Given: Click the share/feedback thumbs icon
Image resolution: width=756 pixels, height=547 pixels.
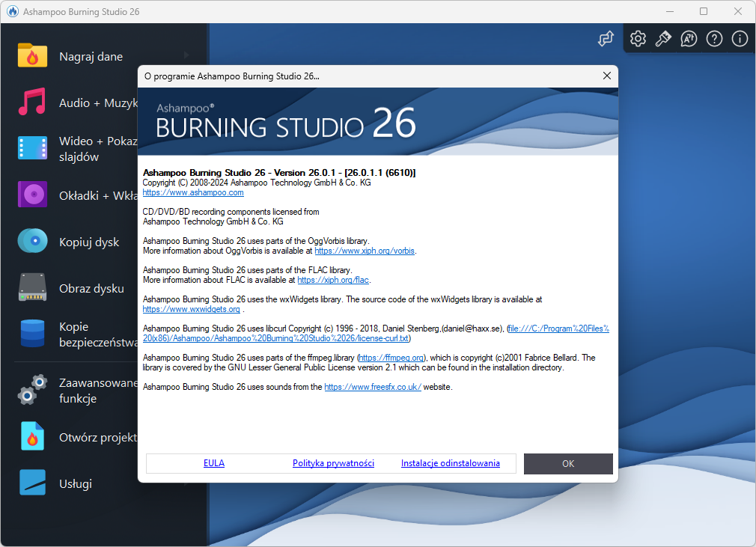Looking at the screenshot, I should click(x=606, y=39).
